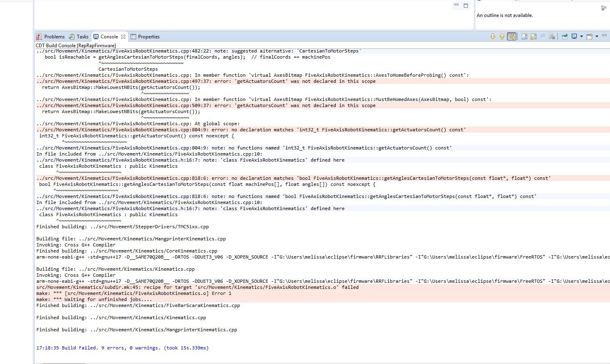Jump to the next error with the down arrow
The height and width of the screenshot is (364, 610).
[x=493, y=36]
